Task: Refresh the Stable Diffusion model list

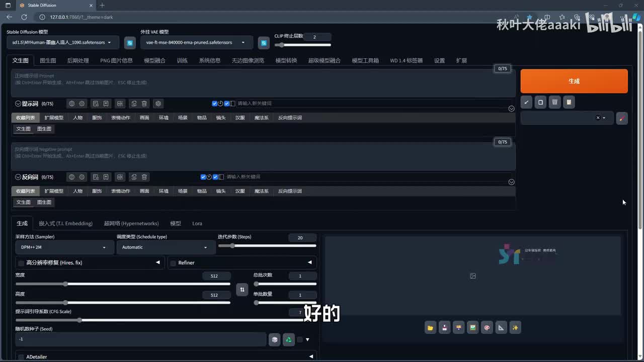Action: (130, 43)
